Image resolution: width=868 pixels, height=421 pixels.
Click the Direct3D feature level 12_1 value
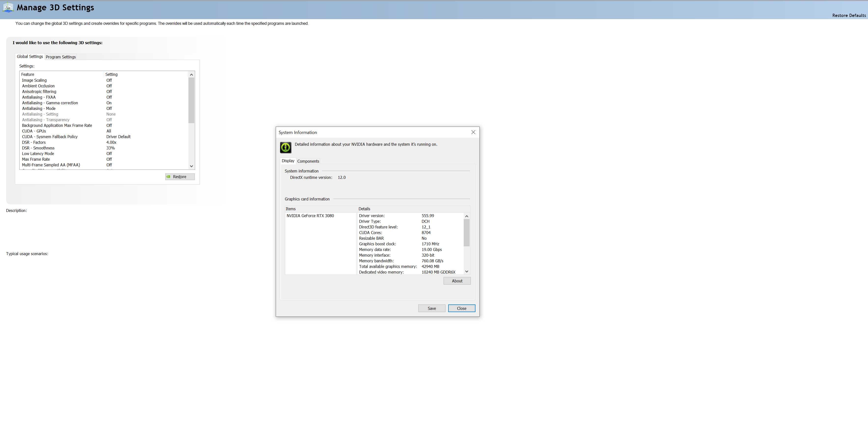click(426, 227)
